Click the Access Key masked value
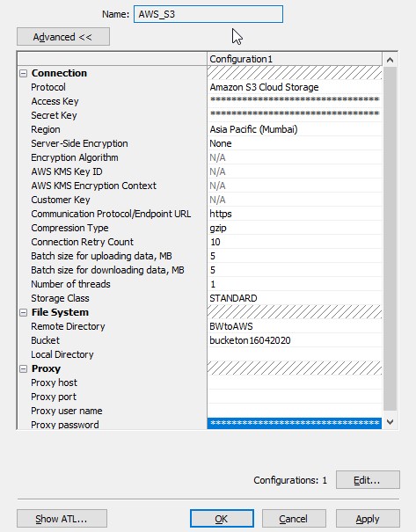 coord(295,101)
